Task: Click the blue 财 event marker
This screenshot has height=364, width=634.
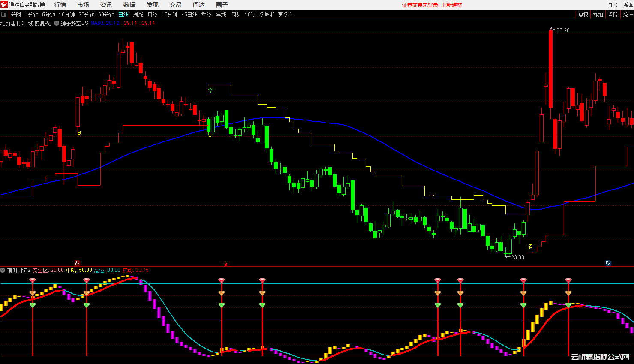Action: (x=608, y=263)
